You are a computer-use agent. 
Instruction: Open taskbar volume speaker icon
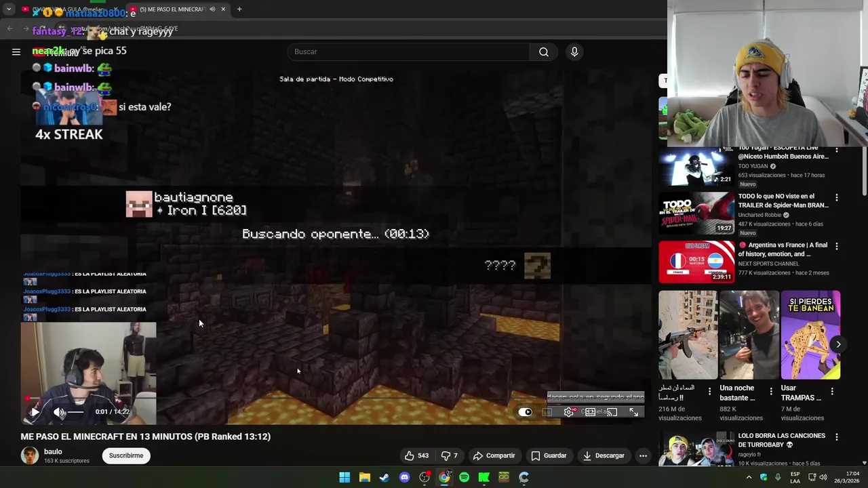pyautogui.click(x=823, y=477)
